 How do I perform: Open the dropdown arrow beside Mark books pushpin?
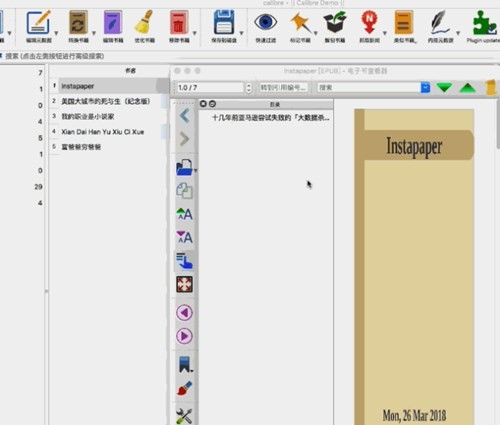pos(315,33)
